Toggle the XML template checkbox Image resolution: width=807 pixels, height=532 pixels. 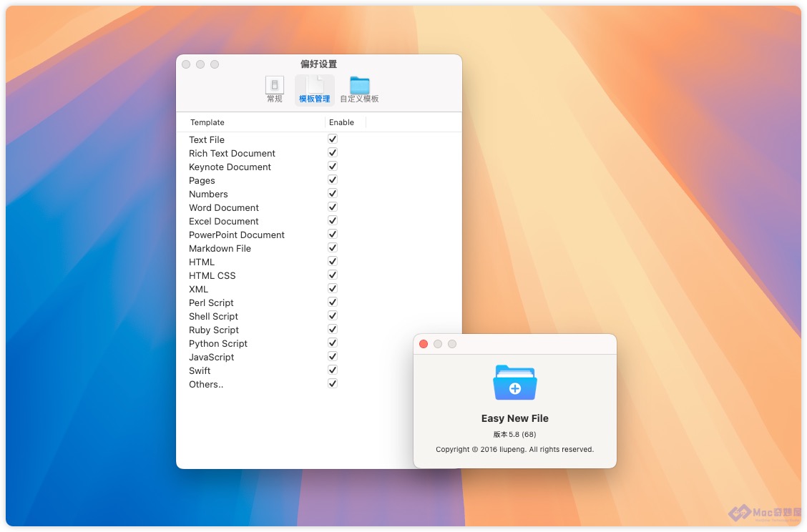[x=333, y=289]
